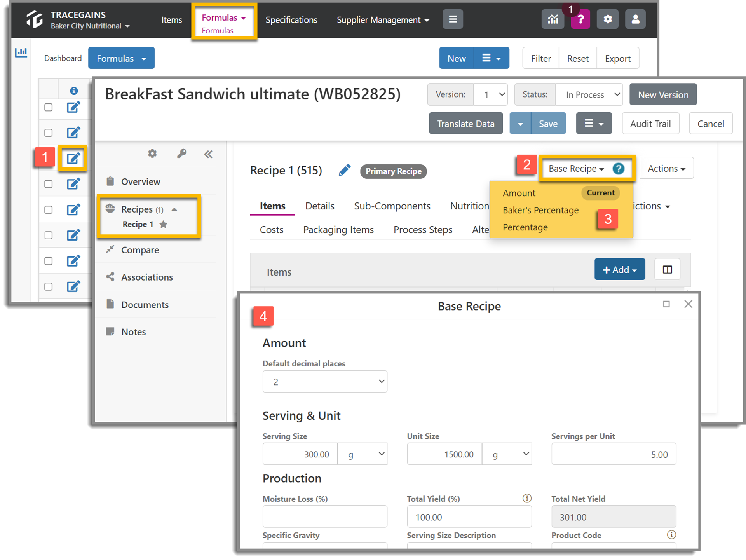Screen dimensions: 746x560
Task: Open the highlighted edit icon in third row
Action: (73, 158)
